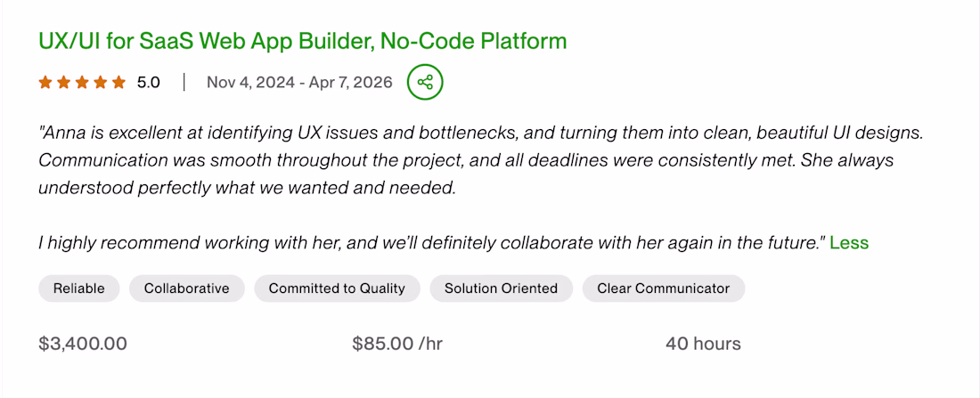Select the Collaborative tag

pos(187,288)
